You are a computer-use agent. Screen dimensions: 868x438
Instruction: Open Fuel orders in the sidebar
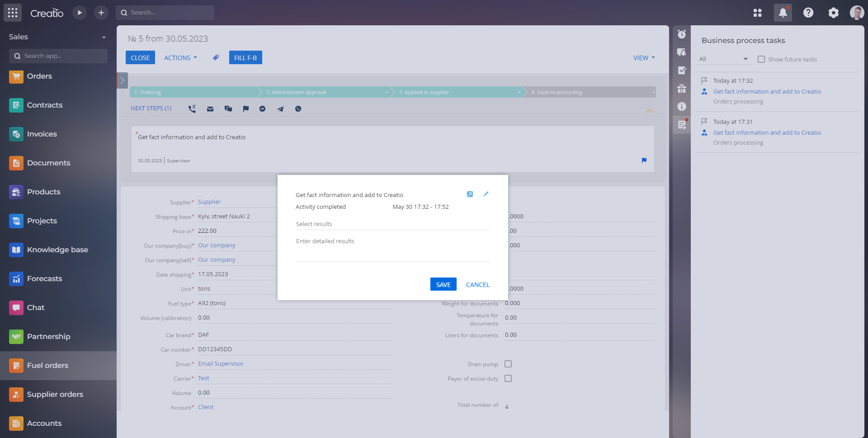47,365
